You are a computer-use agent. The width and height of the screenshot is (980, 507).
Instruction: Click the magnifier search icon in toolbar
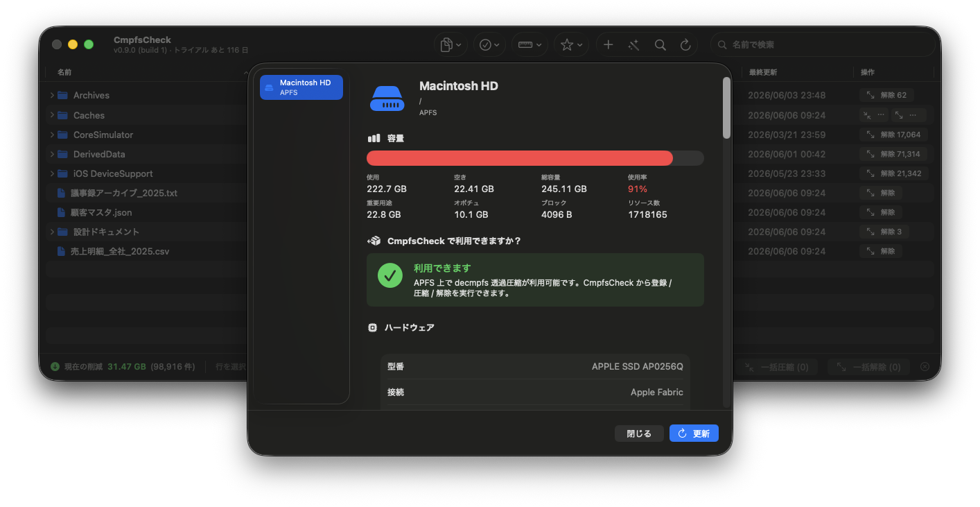click(660, 45)
